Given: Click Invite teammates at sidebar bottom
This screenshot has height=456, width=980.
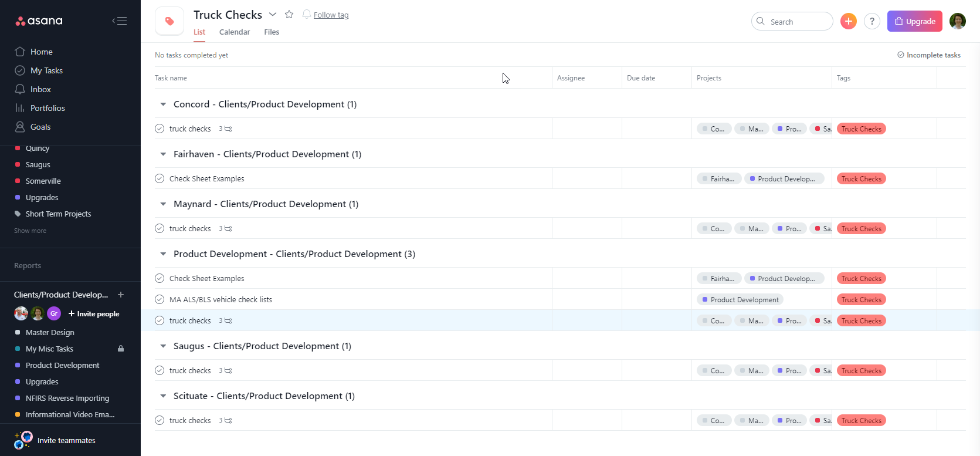Looking at the screenshot, I should click(66, 440).
